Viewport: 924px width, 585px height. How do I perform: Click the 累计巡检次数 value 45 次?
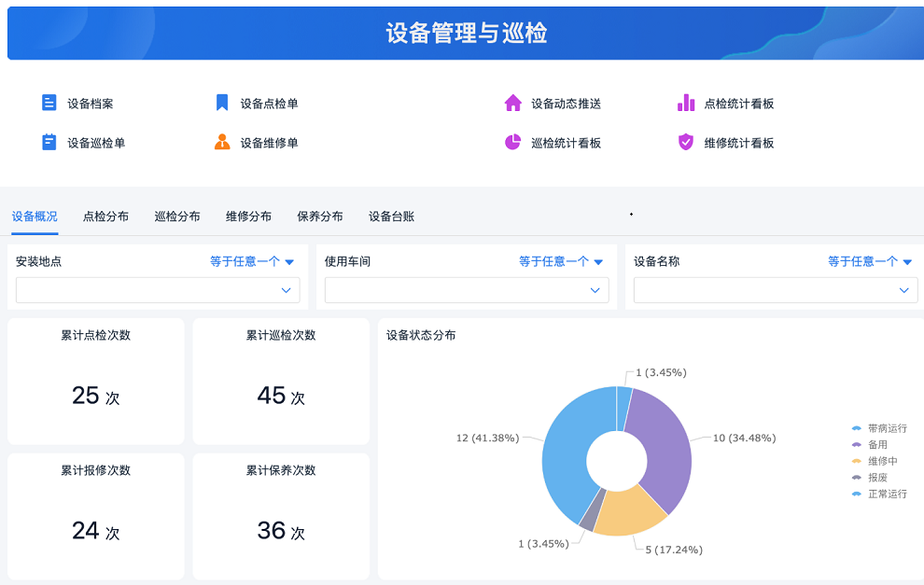(281, 396)
